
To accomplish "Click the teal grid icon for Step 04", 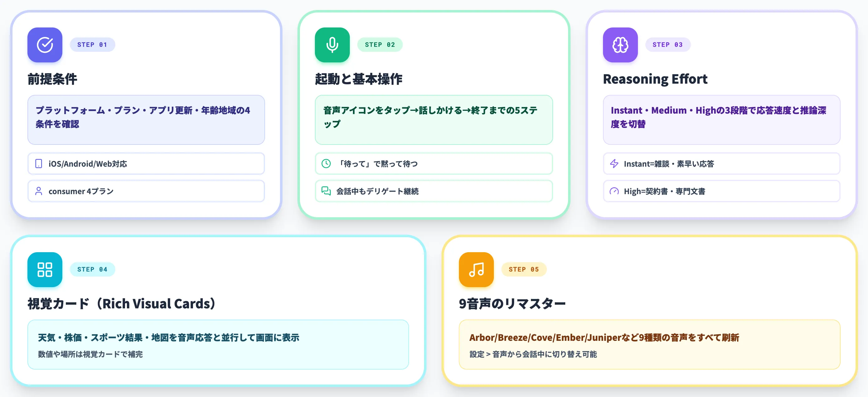I will 45,269.
